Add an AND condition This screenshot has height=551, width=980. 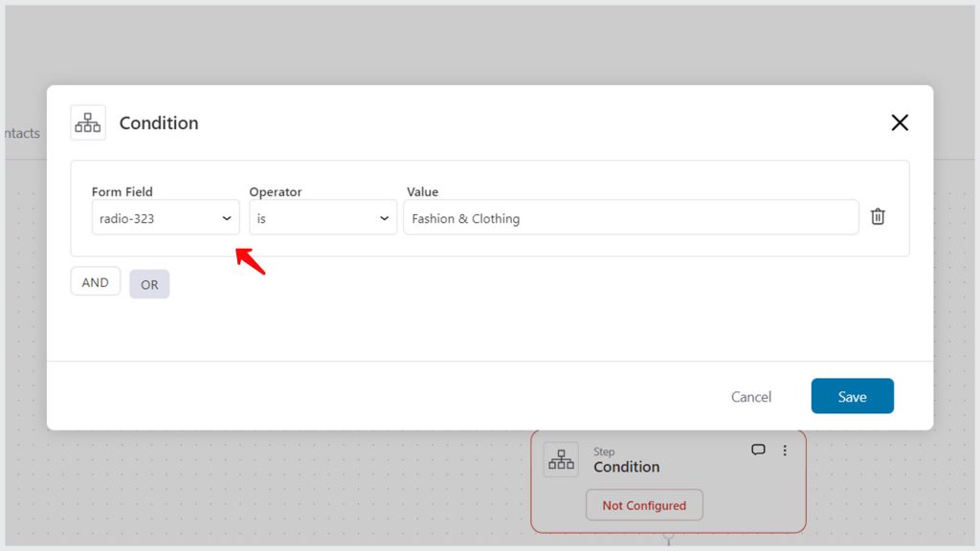coord(95,282)
